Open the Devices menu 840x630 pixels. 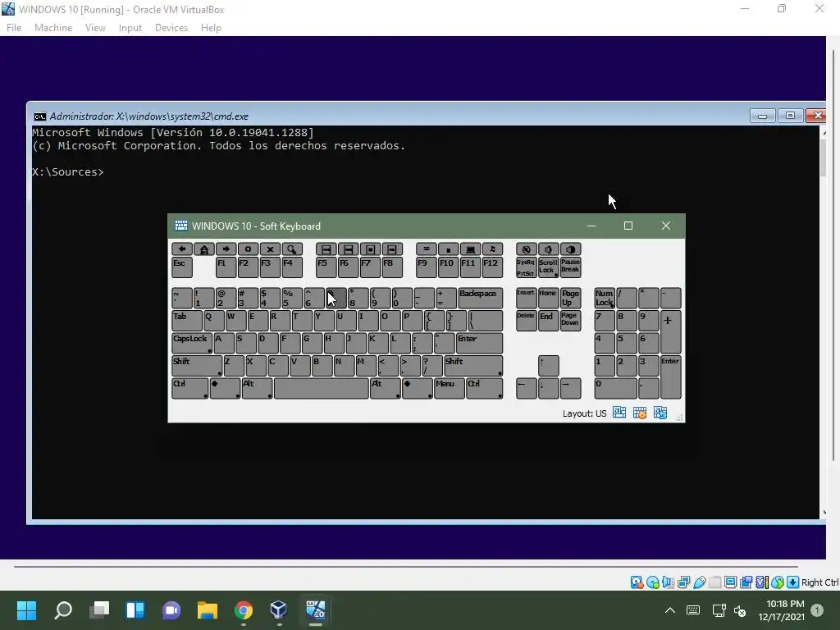pos(171,28)
